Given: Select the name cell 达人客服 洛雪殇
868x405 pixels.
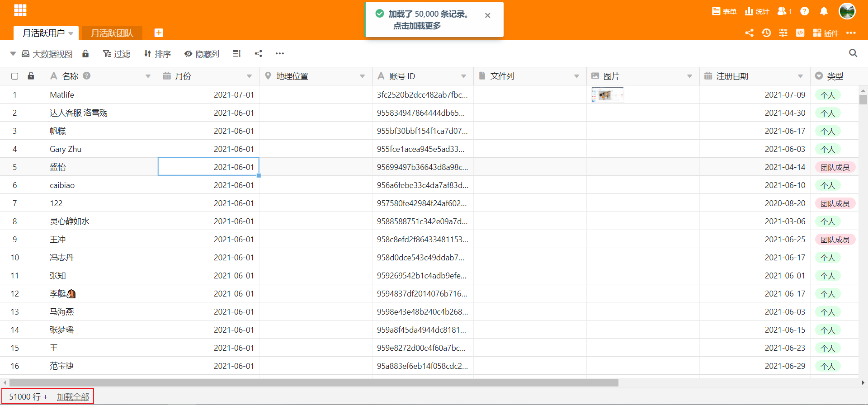Looking at the screenshot, I should (101, 113).
